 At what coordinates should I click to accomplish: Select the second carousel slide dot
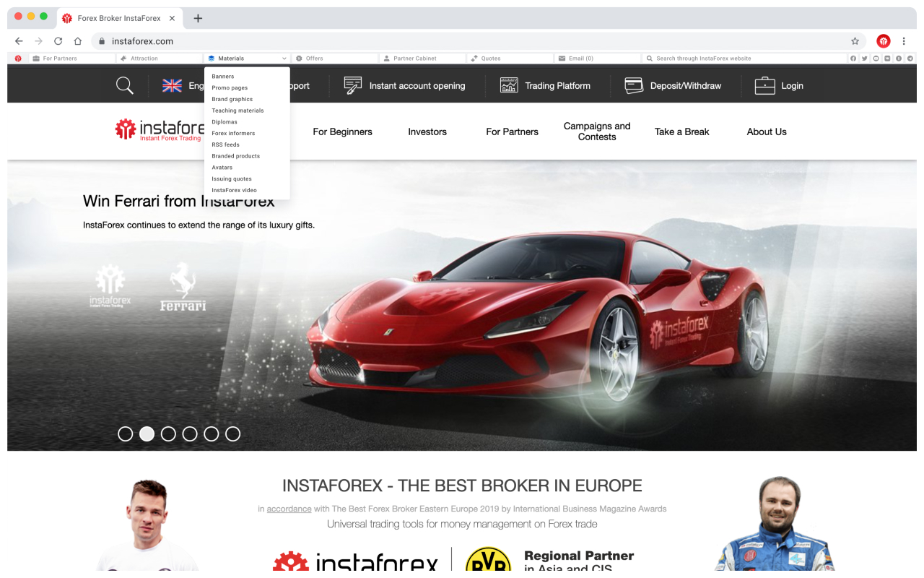(147, 433)
